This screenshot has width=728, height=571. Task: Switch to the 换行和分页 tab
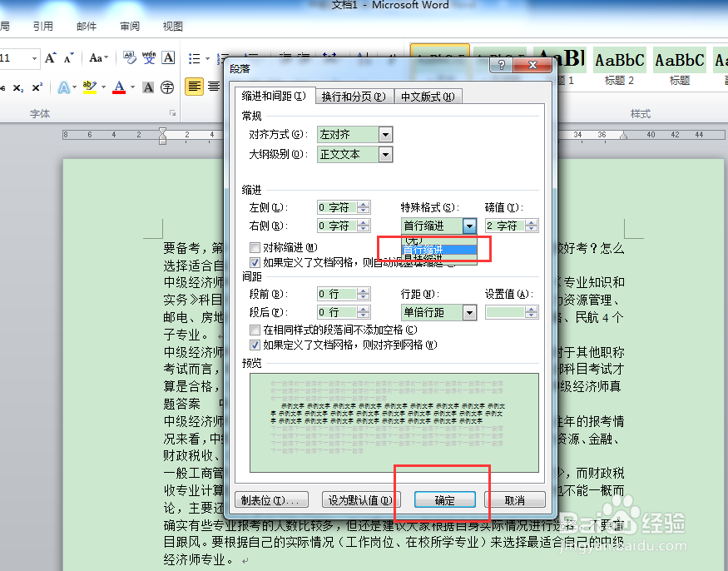(x=354, y=97)
